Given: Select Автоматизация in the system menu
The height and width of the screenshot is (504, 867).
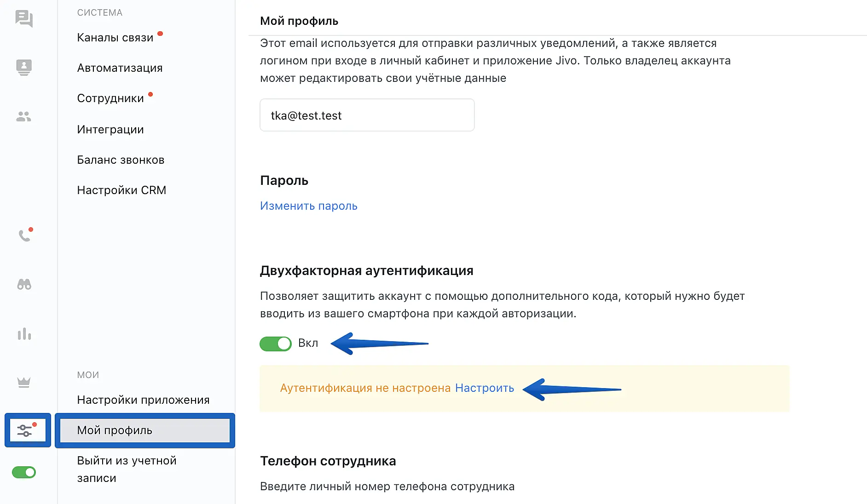Looking at the screenshot, I should pos(120,68).
